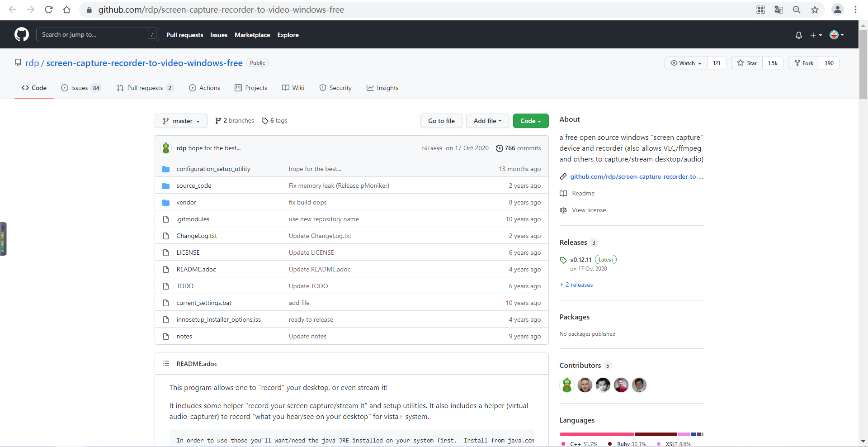Click the tag icon beside 6 tags
Image resolution: width=868 pixels, height=447 pixels.
(265, 121)
